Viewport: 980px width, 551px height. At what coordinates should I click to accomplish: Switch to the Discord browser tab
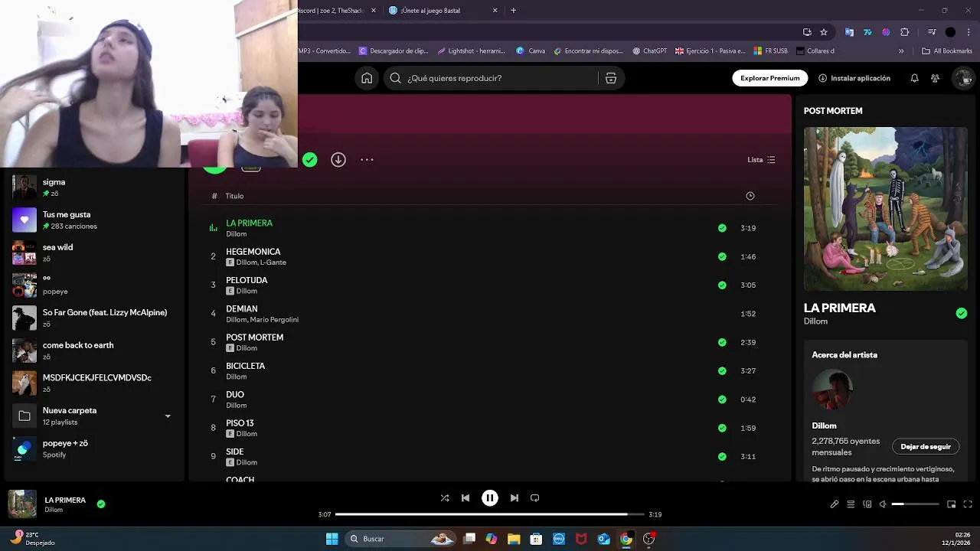pos(332,11)
